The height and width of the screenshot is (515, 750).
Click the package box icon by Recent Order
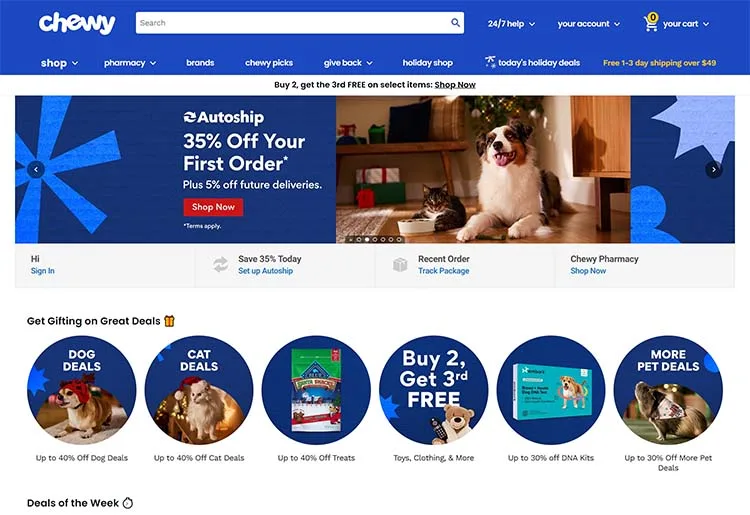[x=400, y=264]
